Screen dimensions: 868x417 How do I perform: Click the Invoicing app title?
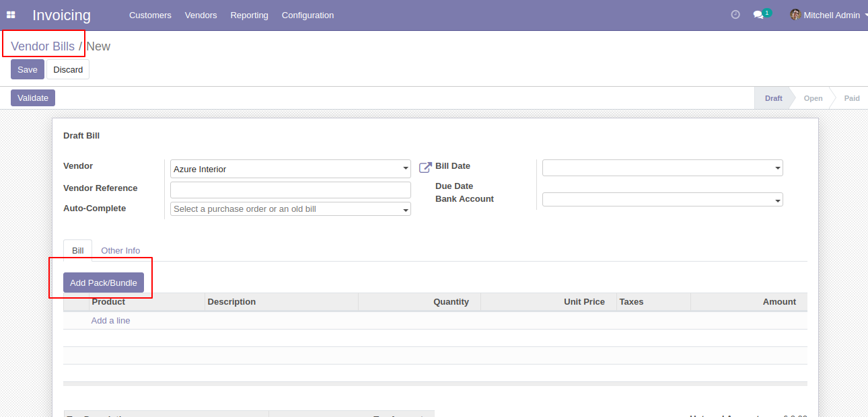(61, 15)
